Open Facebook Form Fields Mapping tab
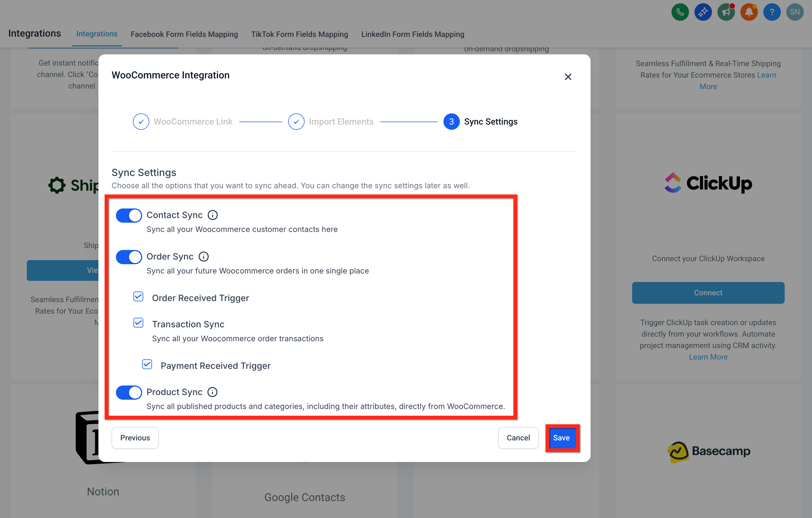Viewport: 812px width, 518px height. pos(184,34)
